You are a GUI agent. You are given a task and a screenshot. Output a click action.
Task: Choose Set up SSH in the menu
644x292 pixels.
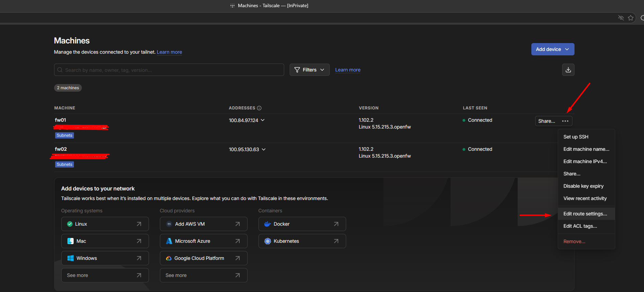[586, 137]
